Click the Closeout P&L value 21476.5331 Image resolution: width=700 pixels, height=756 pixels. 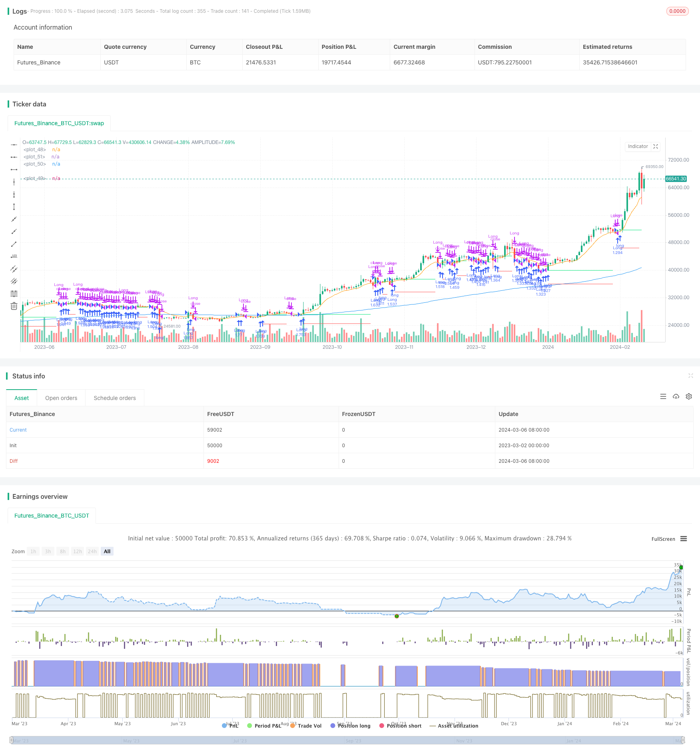coord(261,62)
